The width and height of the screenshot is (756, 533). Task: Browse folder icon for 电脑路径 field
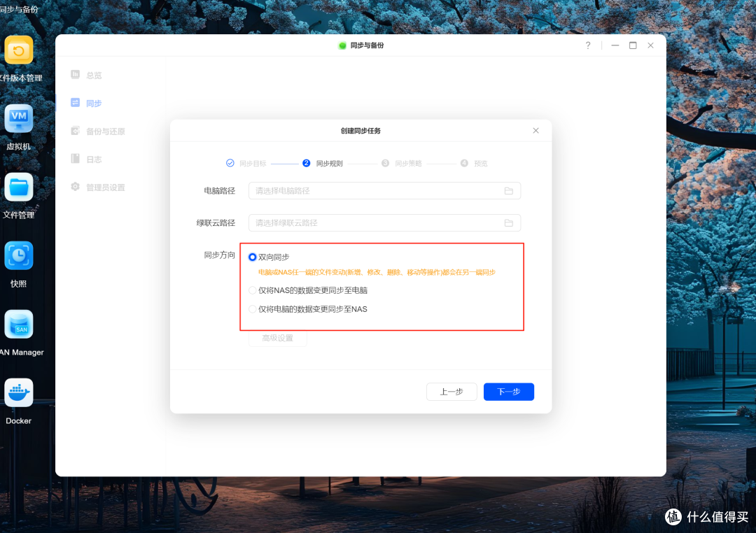(509, 191)
